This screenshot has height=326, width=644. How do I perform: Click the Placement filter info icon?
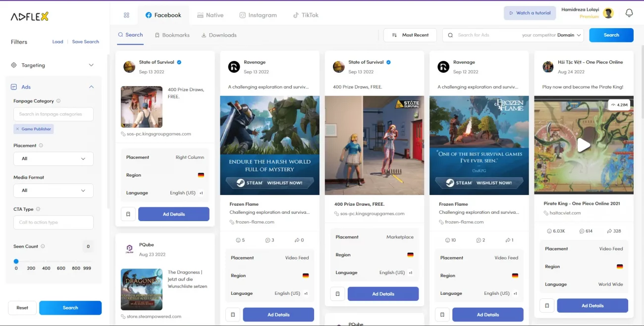pos(41,145)
